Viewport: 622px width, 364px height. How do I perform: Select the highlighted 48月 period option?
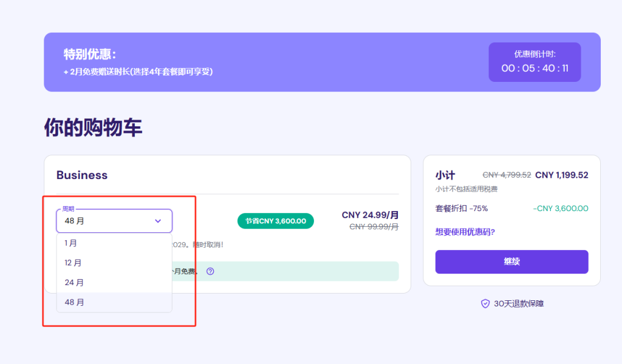point(74,302)
